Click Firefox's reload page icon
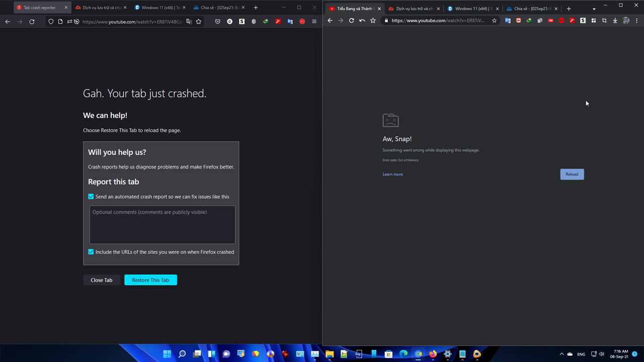 point(32,22)
